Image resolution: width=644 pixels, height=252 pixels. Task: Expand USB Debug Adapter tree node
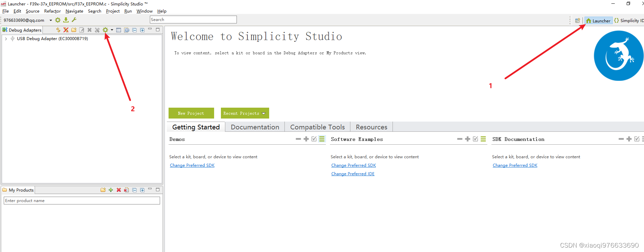(x=6, y=39)
